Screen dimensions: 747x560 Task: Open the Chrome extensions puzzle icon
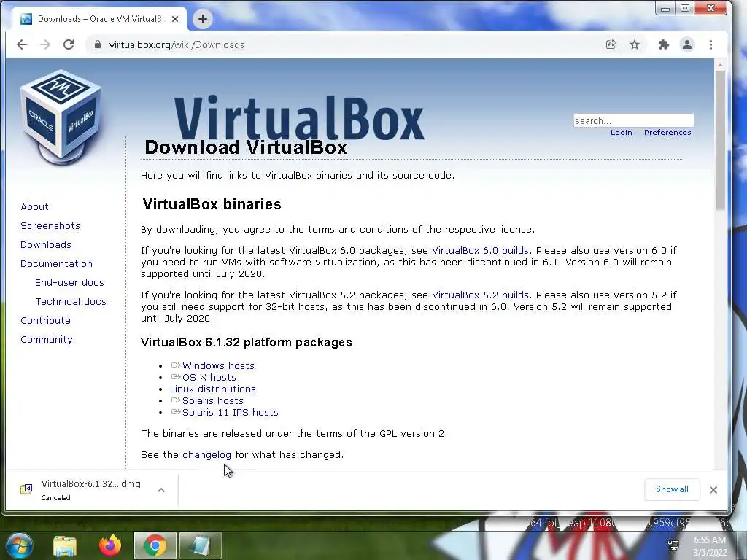coord(663,44)
